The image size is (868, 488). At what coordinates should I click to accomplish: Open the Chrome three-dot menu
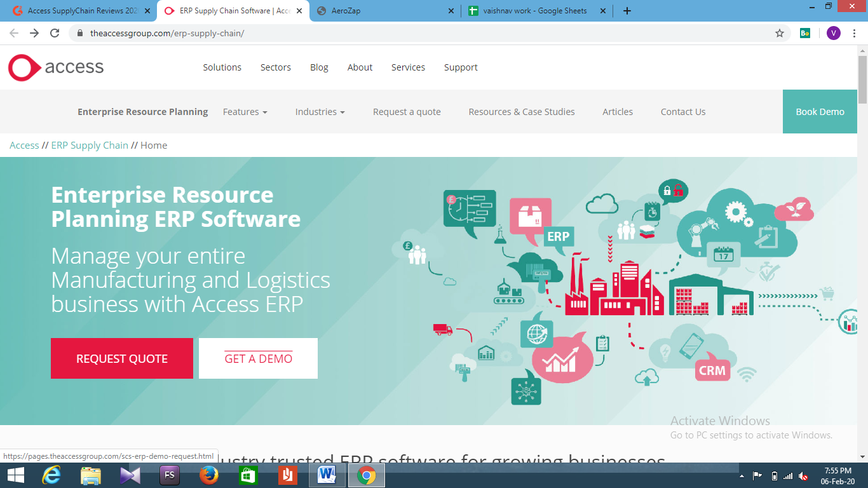[854, 33]
